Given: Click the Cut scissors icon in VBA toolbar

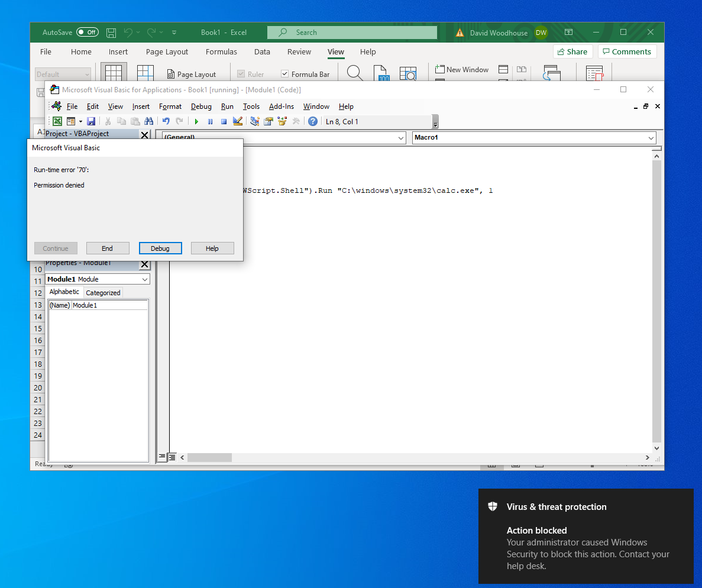Looking at the screenshot, I should 108,121.
